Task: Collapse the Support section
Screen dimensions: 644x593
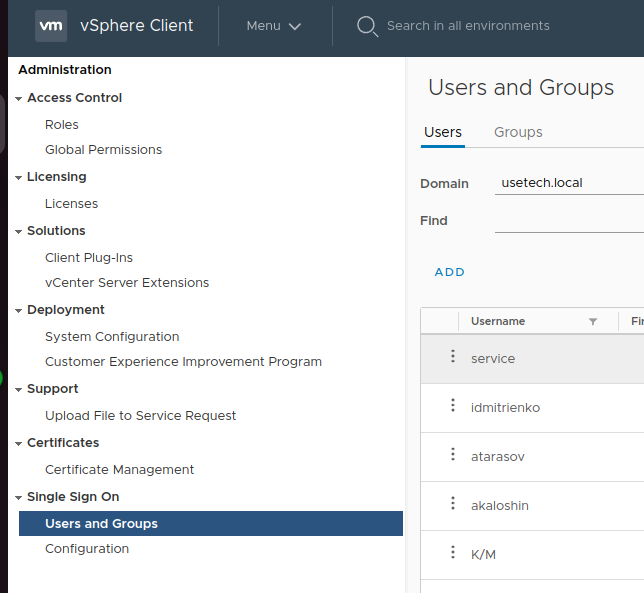Action: pos(18,390)
